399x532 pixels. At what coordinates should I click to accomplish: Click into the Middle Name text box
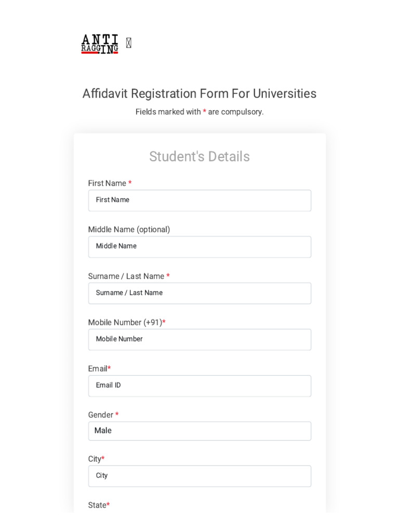(x=199, y=247)
